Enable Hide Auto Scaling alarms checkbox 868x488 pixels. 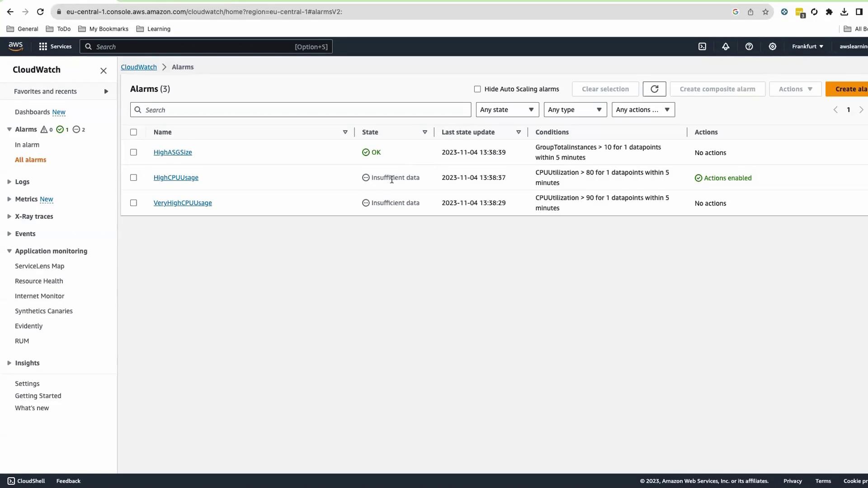477,89
